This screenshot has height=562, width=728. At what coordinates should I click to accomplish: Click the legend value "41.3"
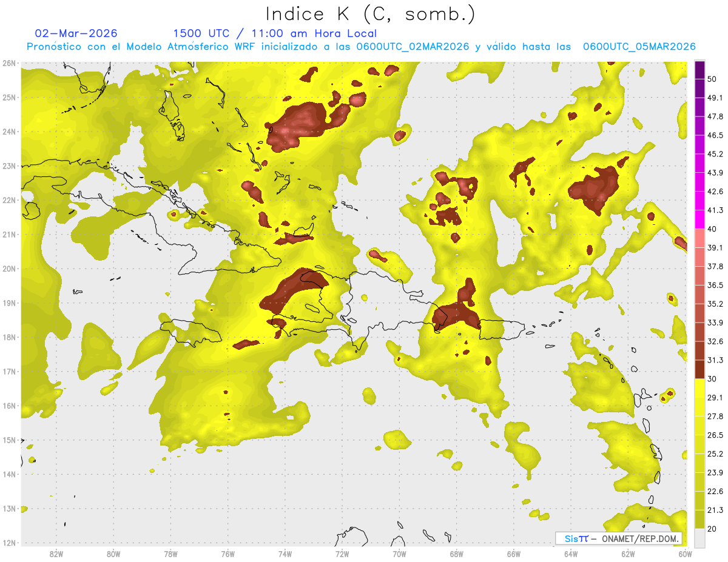point(715,210)
